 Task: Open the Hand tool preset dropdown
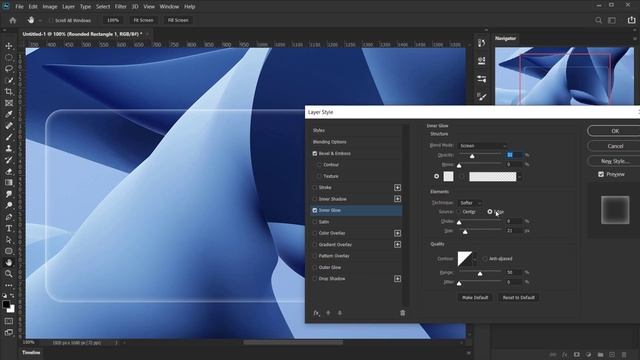tap(40, 20)
